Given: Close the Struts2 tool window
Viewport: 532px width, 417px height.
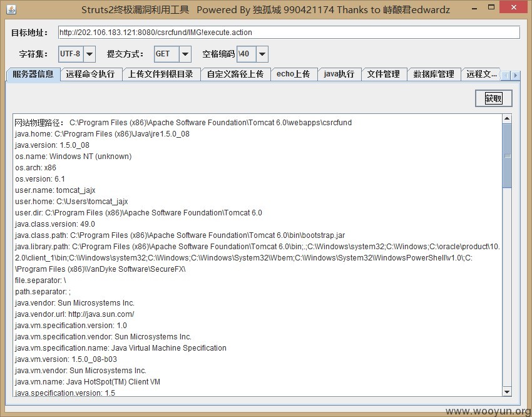Looking at the screenshot, I should pos(514,7).
